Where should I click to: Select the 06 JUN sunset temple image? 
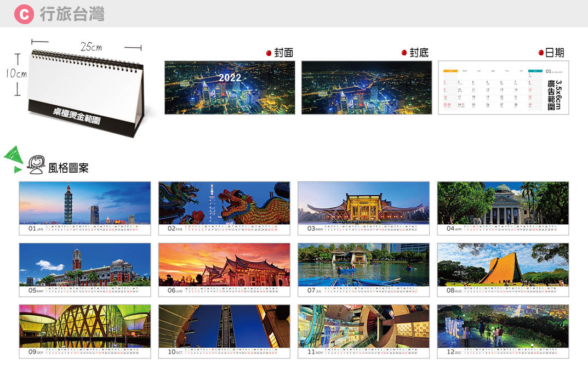[224, 265]
